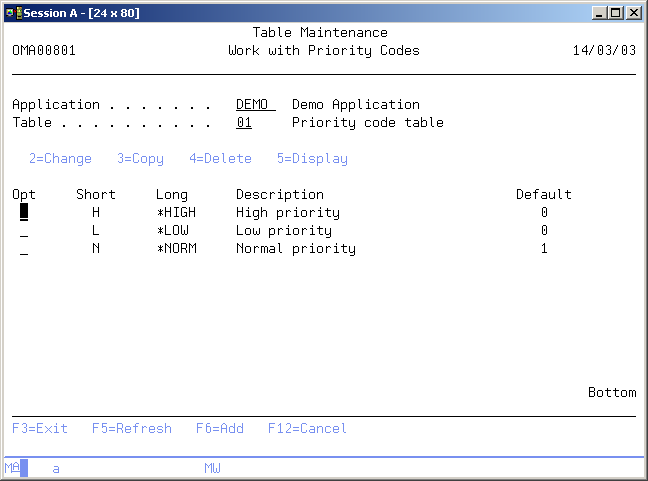Select the Opt field for Normal priority
Viewport: 648px width, 481px height.
24,248
